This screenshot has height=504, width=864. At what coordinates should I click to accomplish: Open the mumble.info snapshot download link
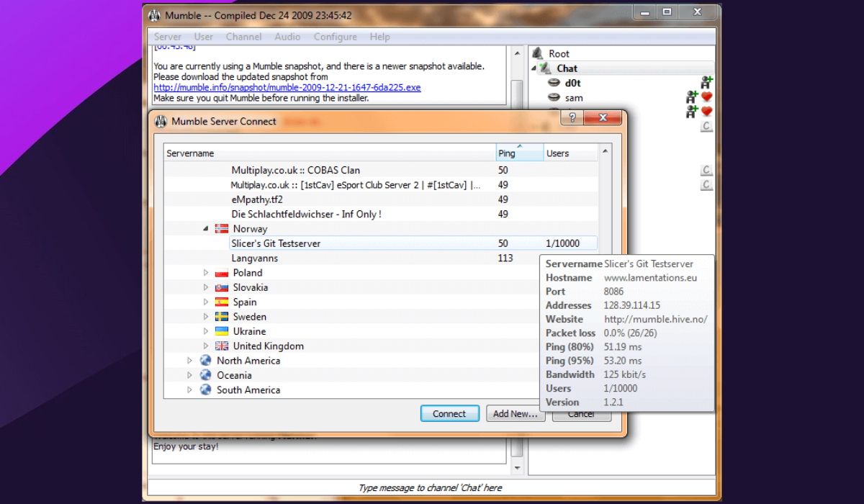(287, 87)
